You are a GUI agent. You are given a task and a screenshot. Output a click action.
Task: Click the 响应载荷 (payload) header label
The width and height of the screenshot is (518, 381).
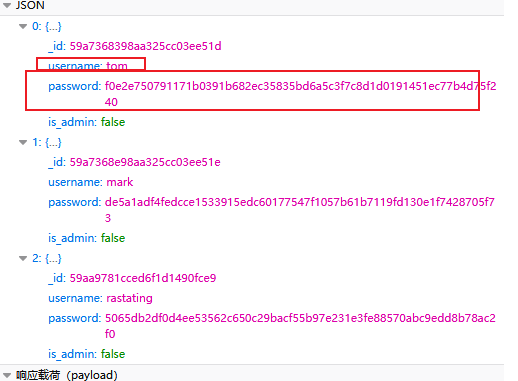67,375
